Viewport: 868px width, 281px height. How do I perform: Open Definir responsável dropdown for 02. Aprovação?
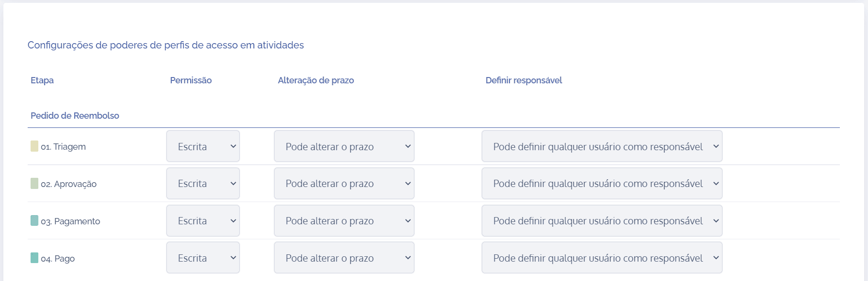[602, 184]
